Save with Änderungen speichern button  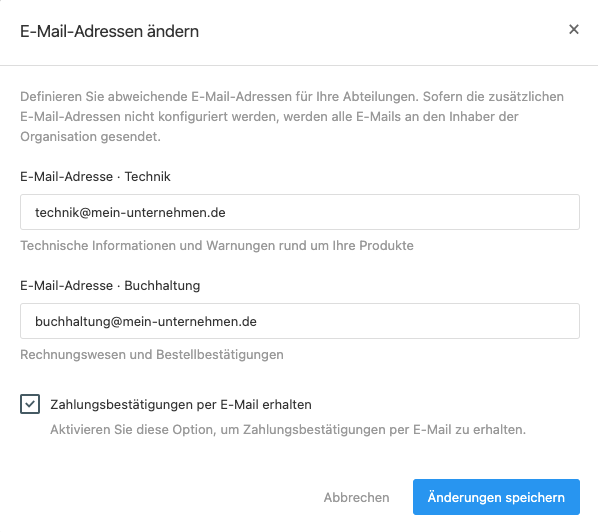point(496,497)
